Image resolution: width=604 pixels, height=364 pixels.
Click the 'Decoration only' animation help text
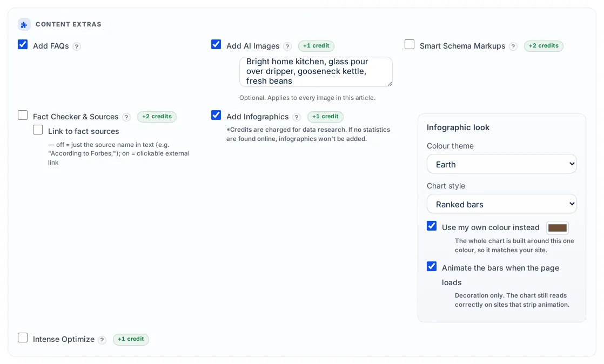512,300
